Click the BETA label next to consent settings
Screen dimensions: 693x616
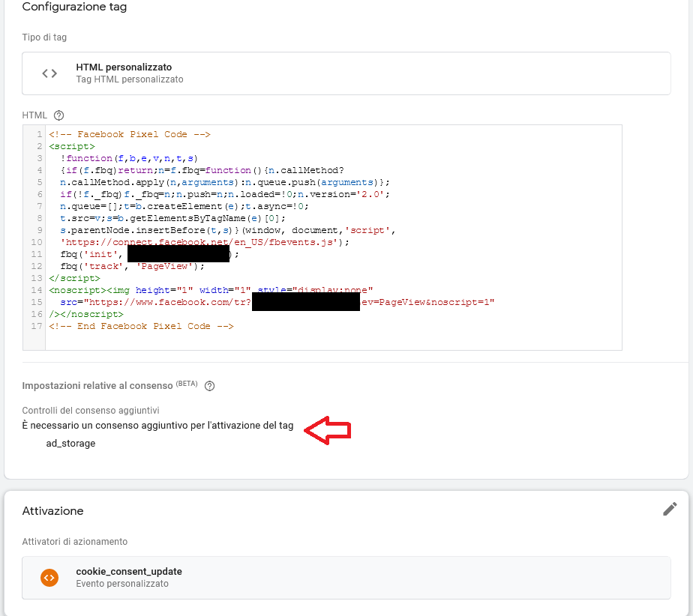click(187, 383)
